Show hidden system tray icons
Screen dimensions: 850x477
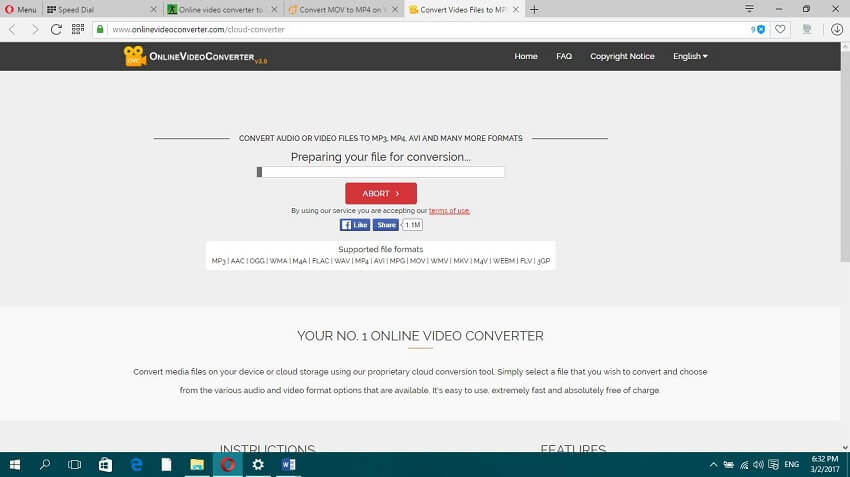(x=713, y=465)
